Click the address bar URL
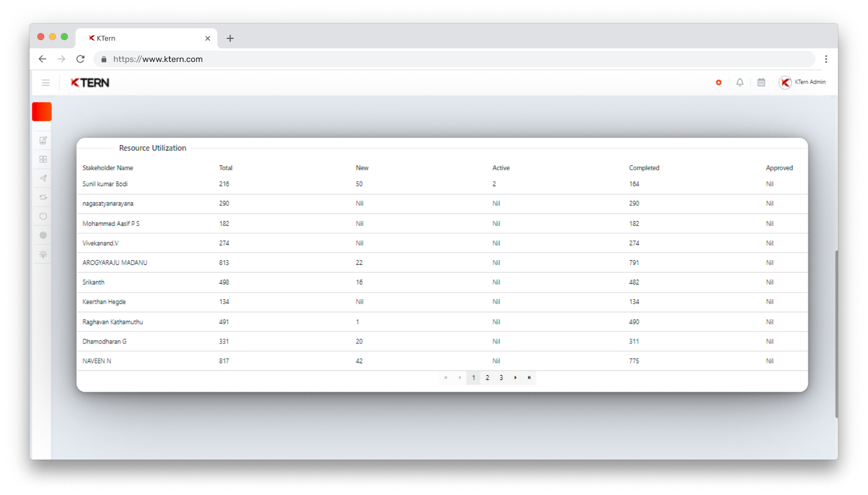868x495 pixels. coord(158,59)
